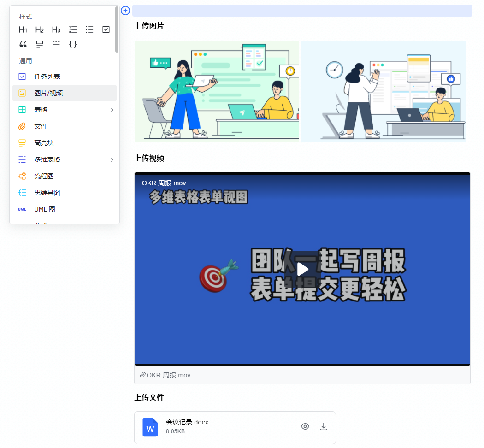
Task: Choose UML 图 from the menu
Action: (65, 210)
